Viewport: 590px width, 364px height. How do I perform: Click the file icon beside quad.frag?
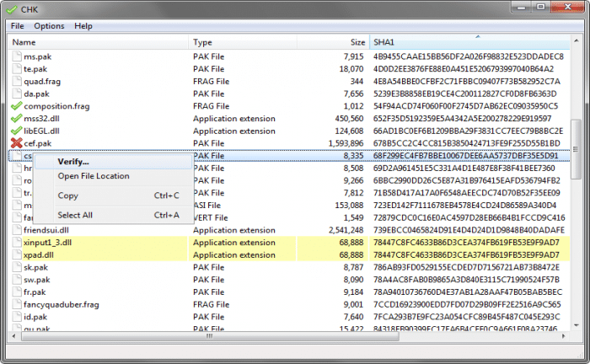[16, 82]
